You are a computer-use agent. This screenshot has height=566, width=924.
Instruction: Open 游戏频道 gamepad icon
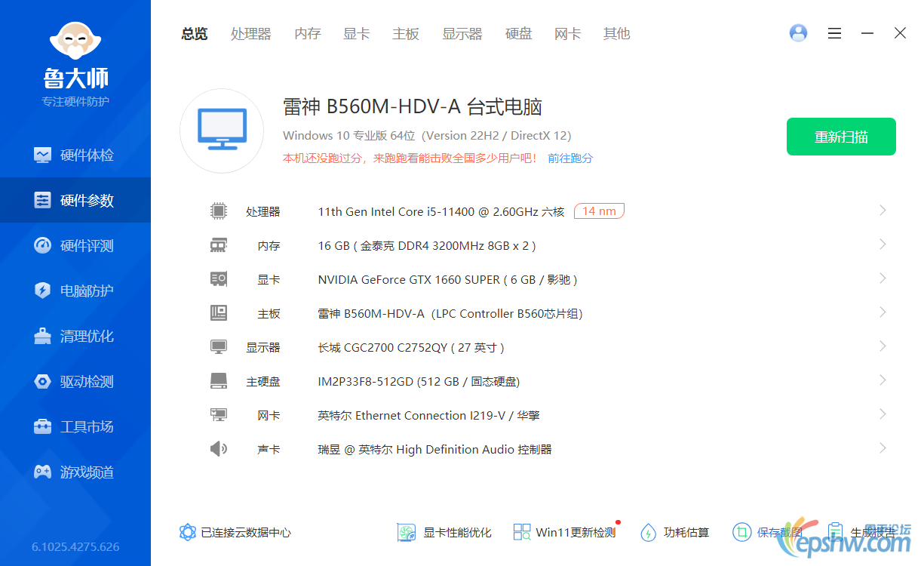tap(42, 472)
